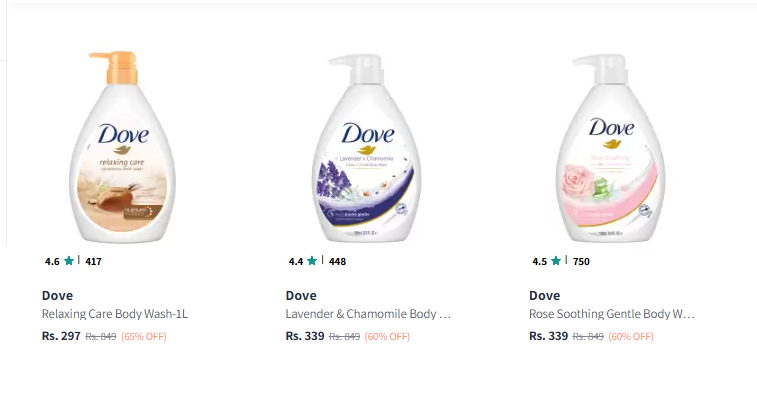Click the 417 ratings count
The image size is (757, 396).
click(x=94, y=262)
